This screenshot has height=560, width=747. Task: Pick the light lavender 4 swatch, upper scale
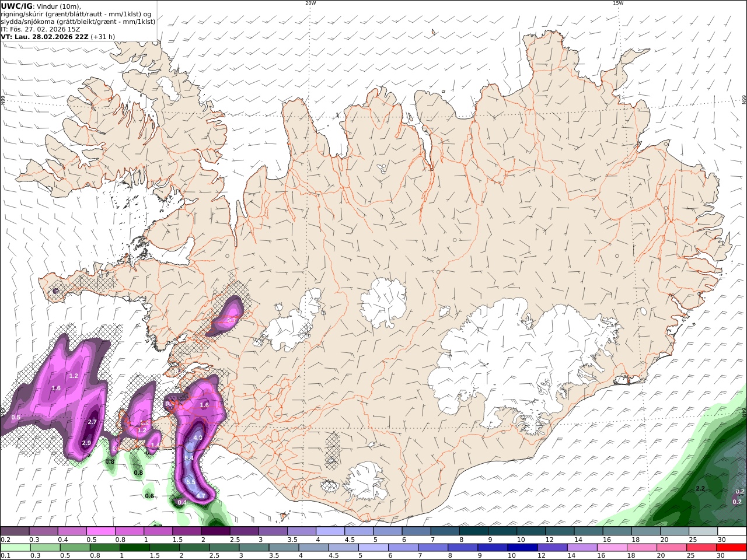coord(330,531)
